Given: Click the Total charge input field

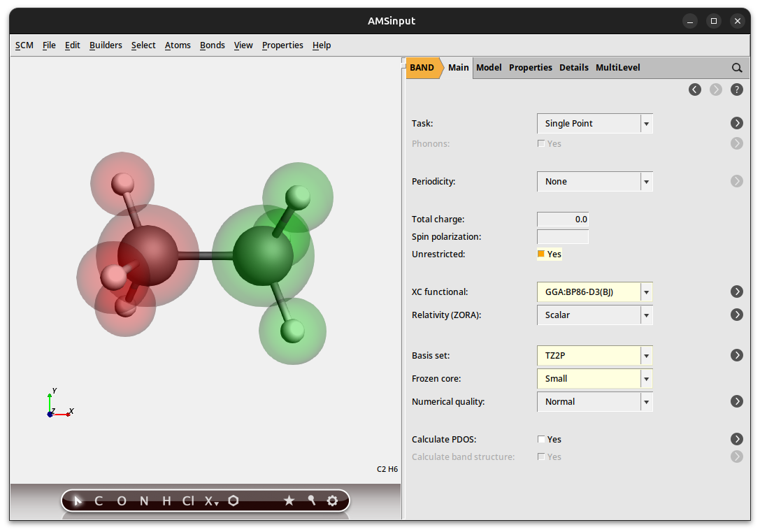Looking at the screenshot, I should (x=563, y=220).
